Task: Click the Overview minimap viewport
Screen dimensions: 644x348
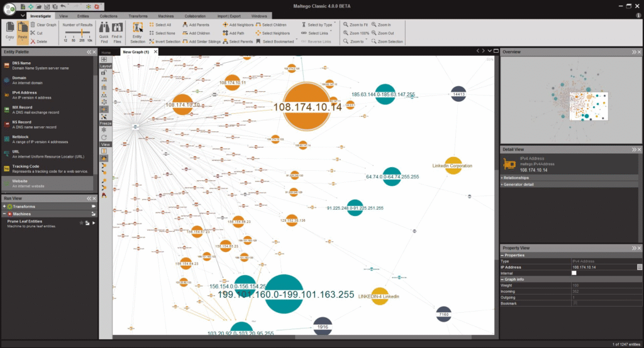Action: pyautogui.click(x=589, y=106)
